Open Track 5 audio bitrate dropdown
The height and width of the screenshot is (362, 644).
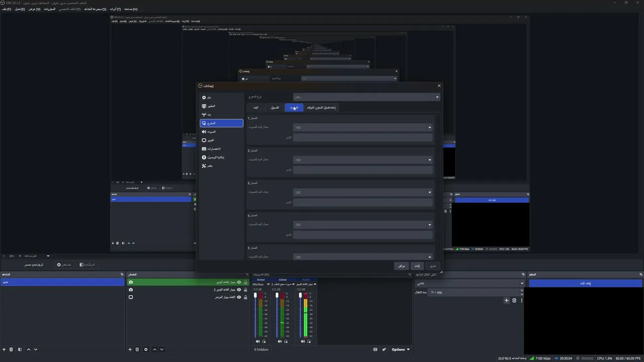(x=363, y=257)
